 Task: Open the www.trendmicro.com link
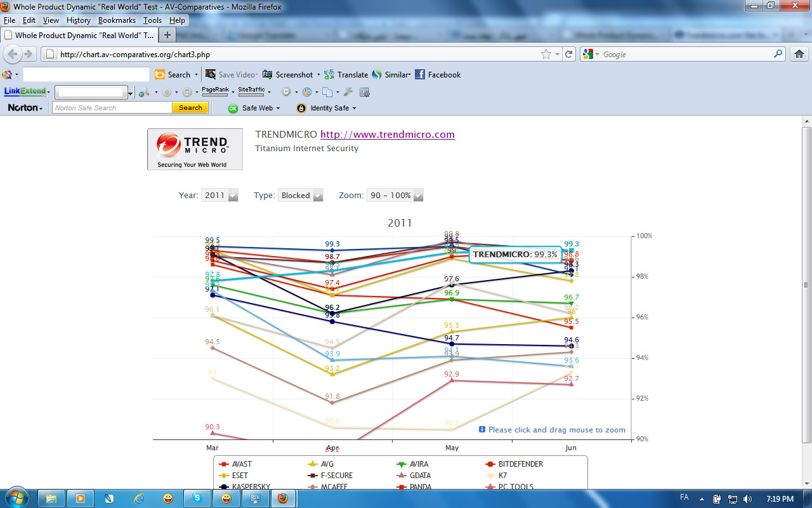pyautogui.click(x=388, y=134)
